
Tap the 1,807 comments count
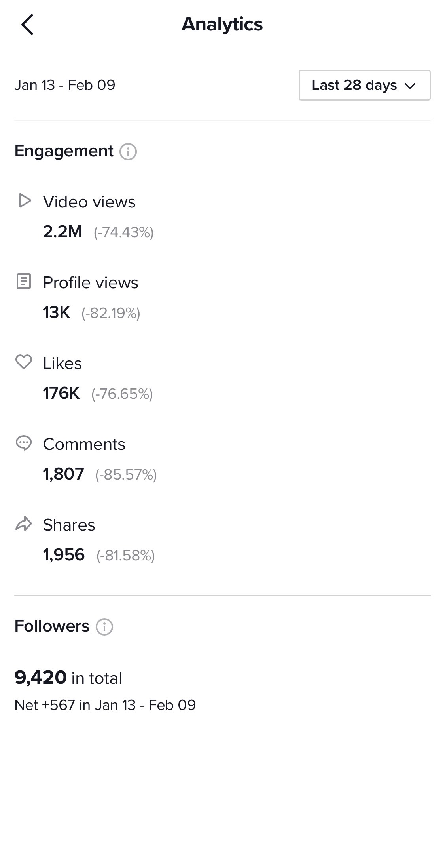coord(64,474)
